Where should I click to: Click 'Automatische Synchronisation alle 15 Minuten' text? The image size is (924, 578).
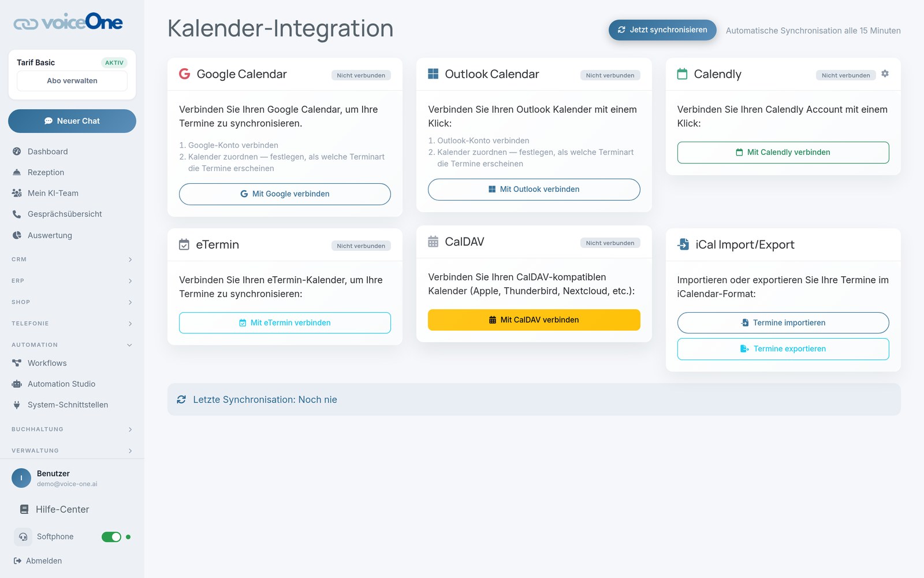click(x=813, y=31)
